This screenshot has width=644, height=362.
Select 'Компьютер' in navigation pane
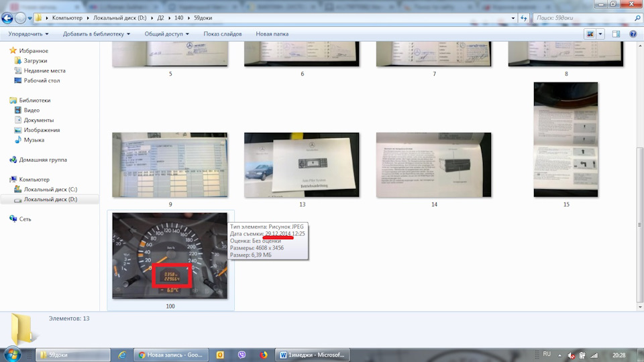[x=34, y=180]
